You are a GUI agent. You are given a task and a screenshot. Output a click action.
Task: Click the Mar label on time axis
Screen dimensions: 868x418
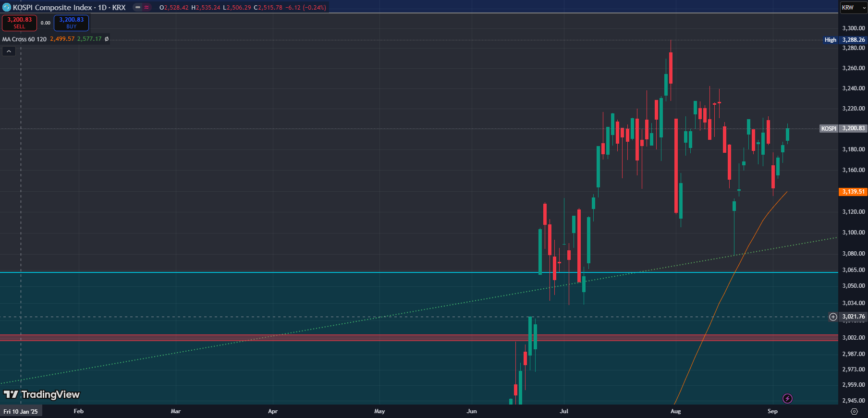[x=176, y=411]
